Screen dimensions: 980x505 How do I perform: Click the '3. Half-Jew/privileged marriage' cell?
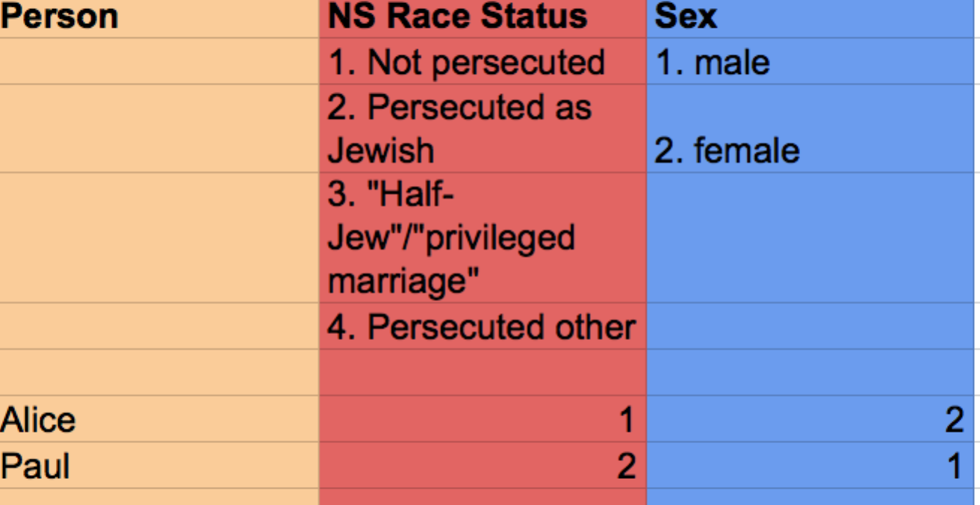(x=483, y=238)
